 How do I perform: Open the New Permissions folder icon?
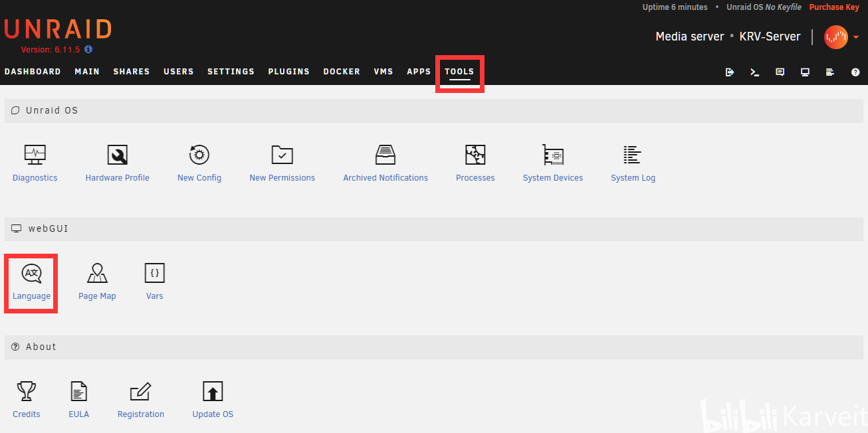tap(282, 155)
